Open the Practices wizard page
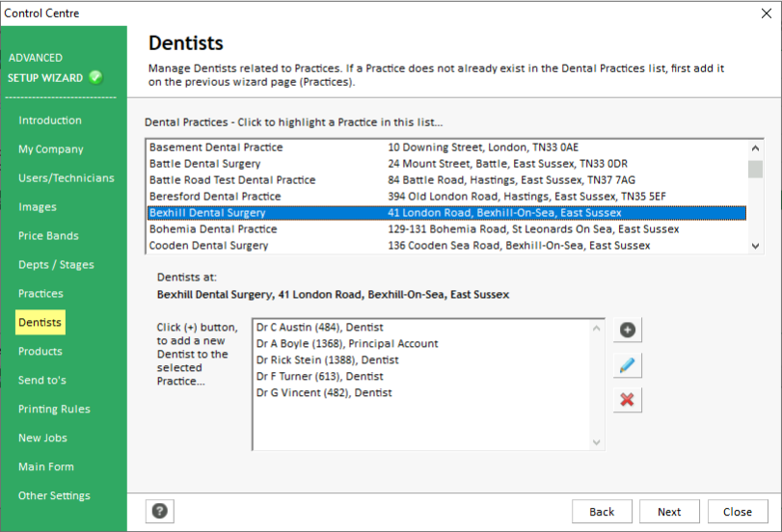This screenshot has height=532, width=782. pyautogui.click(x=40, y=294)
